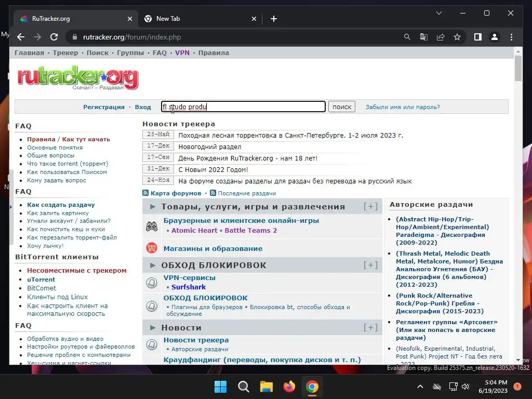
Task: Open Windows taskbar search
Action: click(x=243, y=387)
